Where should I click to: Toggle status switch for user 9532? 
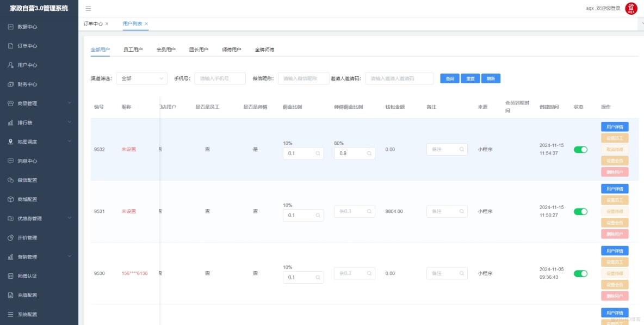pyautogui.click(x=580, y=149)
